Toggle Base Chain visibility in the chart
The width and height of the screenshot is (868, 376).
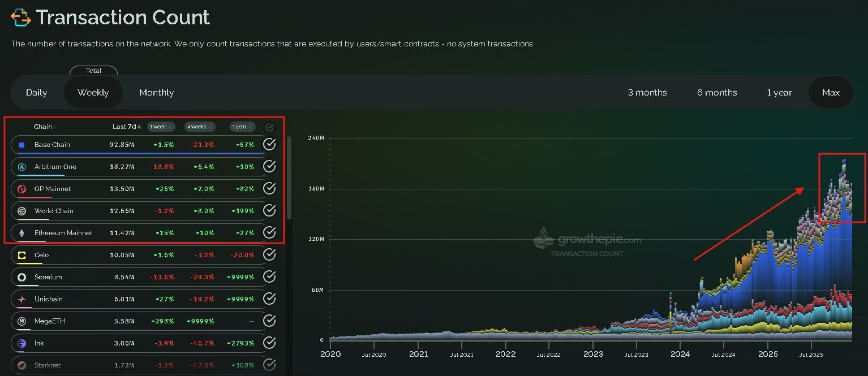click(x=269, y=144)
